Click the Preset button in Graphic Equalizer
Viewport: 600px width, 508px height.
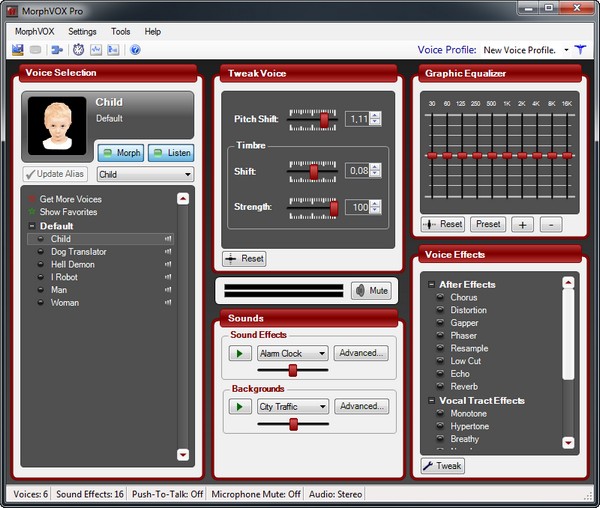tap(489, 224)
